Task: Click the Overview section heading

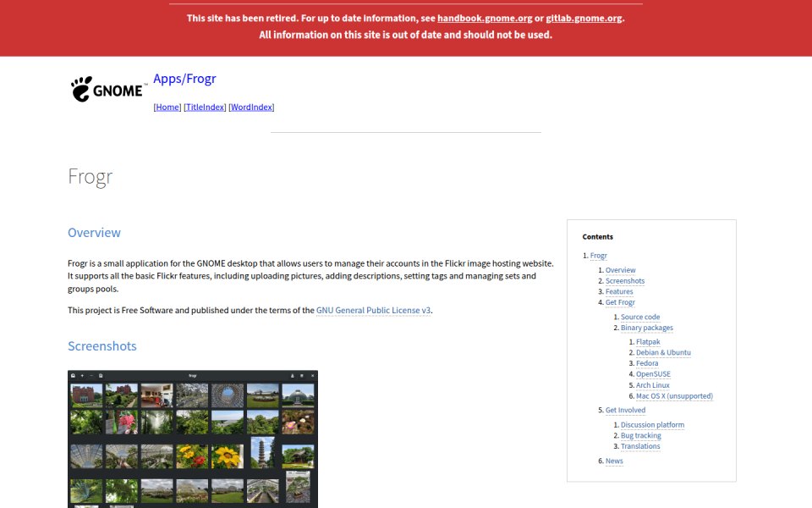Action: click(x=94, y=233)
